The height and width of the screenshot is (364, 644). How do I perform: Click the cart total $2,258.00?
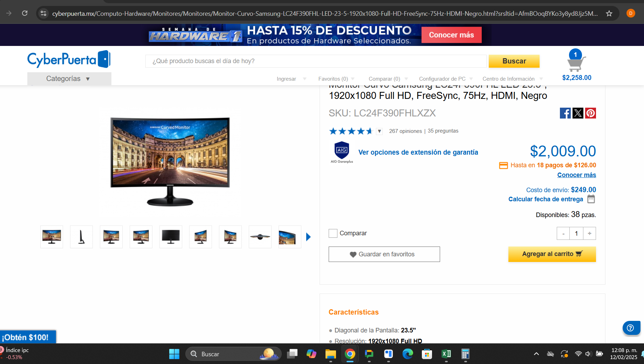tap(576, 78)
